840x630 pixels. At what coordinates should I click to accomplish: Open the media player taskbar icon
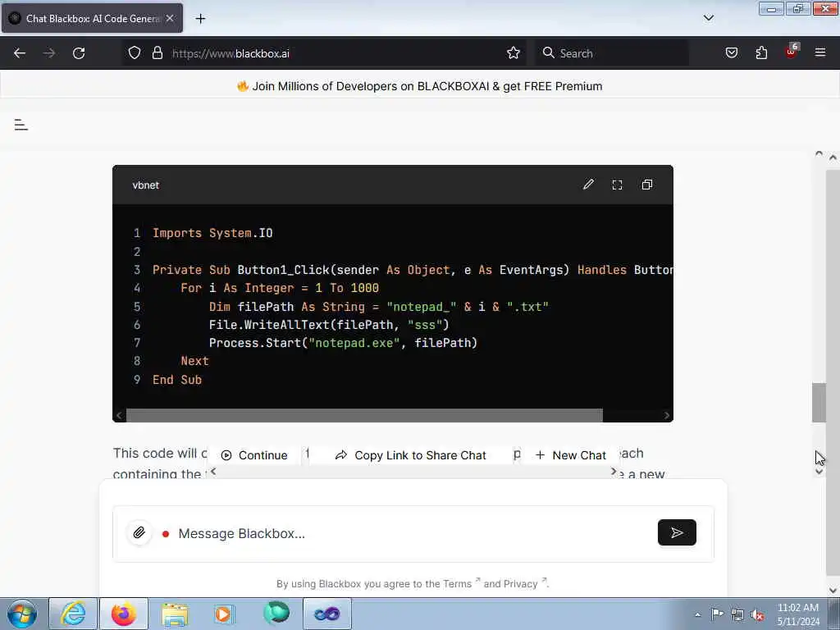tap(224, 614)
